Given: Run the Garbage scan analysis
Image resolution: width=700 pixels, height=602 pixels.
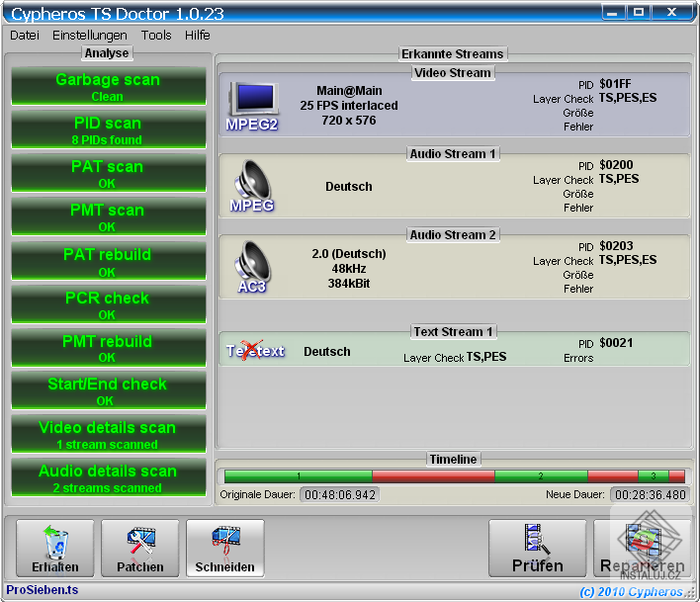Looking at the screenshot, I should point(108,86).
